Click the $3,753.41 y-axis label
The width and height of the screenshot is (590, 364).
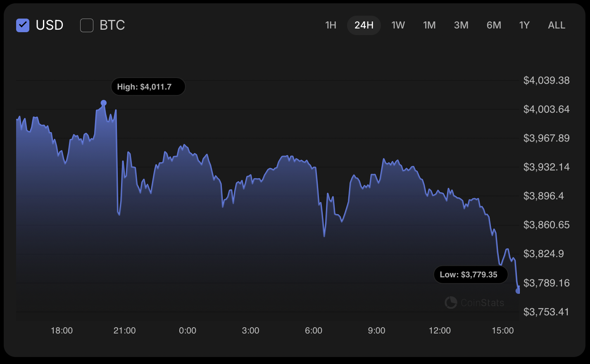click(546, 312)
